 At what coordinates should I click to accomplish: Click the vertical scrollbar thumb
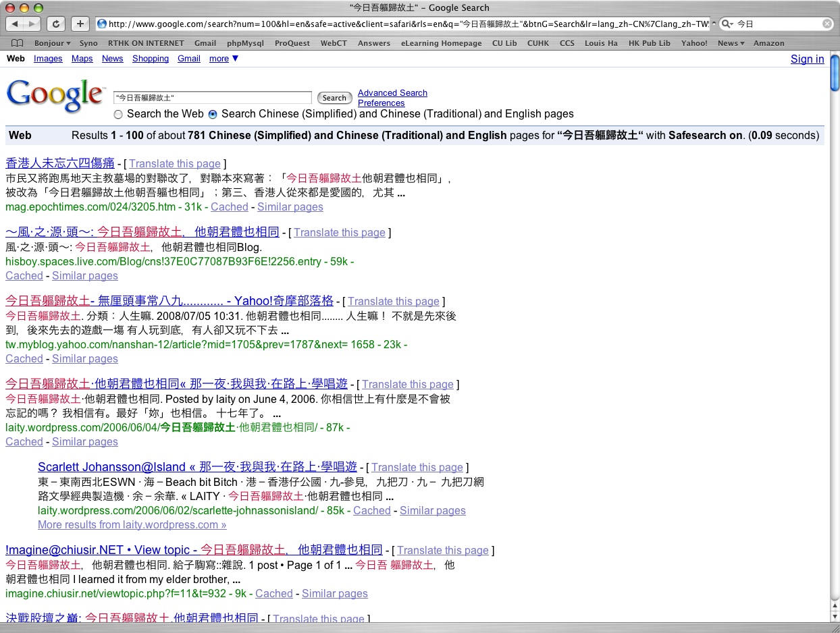pyautogui.click(x=835, y=73)
